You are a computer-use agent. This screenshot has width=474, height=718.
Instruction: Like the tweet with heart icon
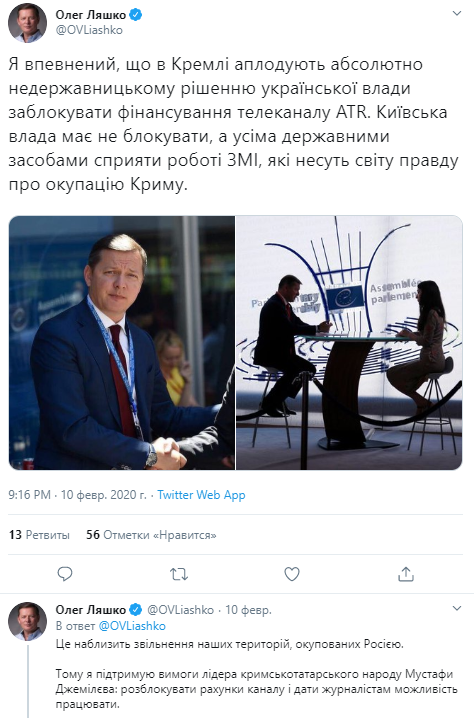[x=292, y=574]
